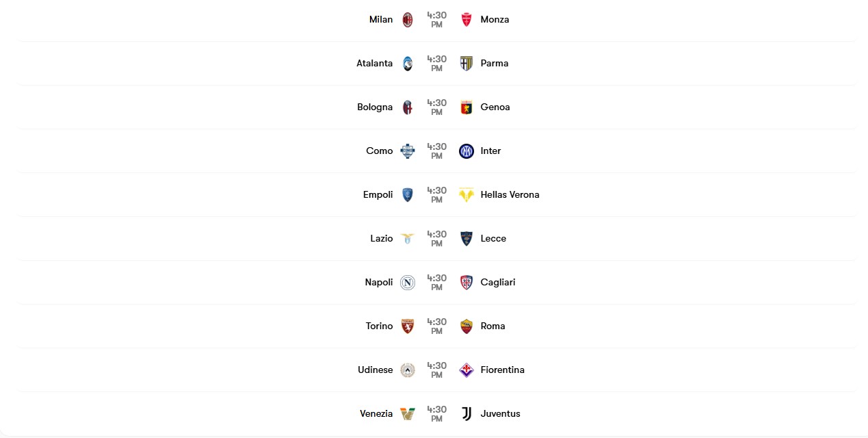Click the Napoli circular badge

[x=408, y=282]
